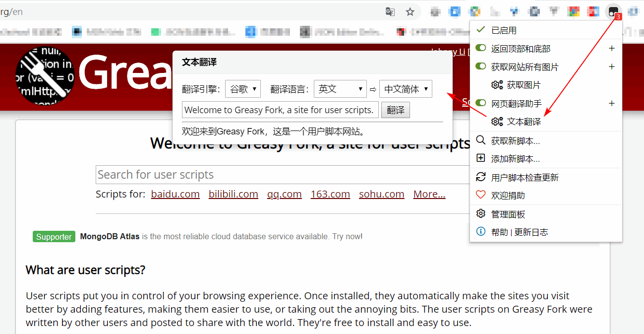Image resolution: width=644 pixels, height=334 pixels.
Task: Toggle the 获取网站所有图片 script switch
Action: click(x=480, y=67)
